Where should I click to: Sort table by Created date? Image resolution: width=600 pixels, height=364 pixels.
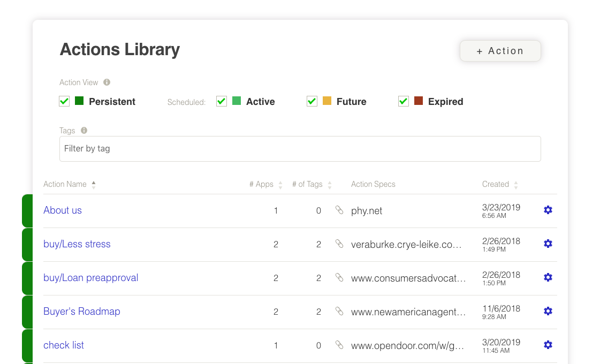coord(516,185)
